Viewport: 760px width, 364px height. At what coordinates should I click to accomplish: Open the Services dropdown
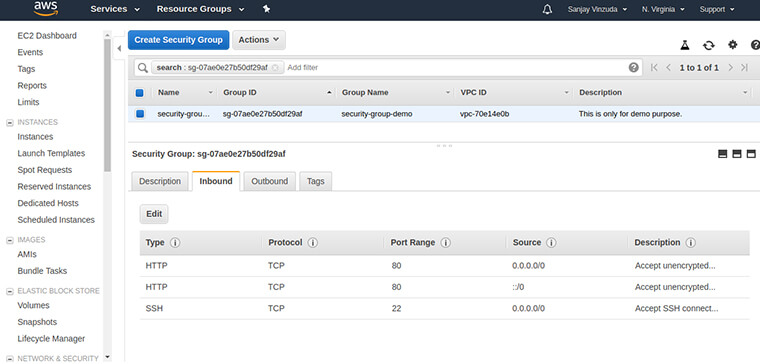point(115,9)
